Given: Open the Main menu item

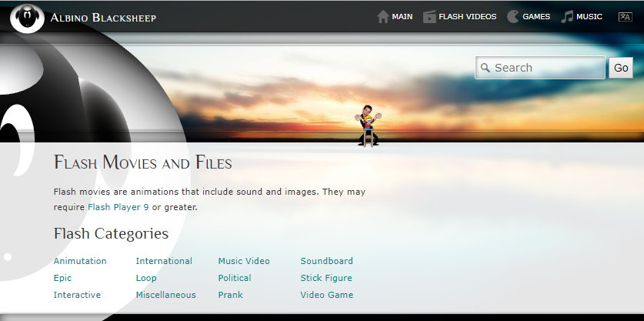Looking at the screenshot, I should (402, 17).
